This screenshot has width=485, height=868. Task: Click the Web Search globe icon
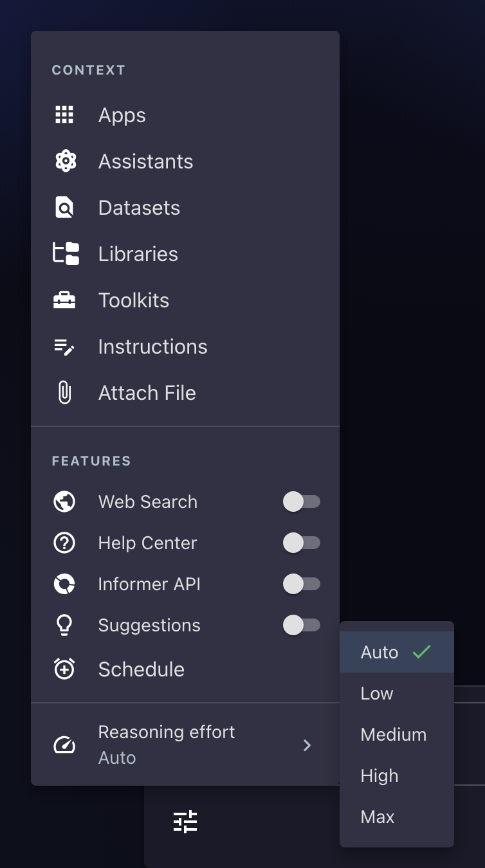point(64,502)
